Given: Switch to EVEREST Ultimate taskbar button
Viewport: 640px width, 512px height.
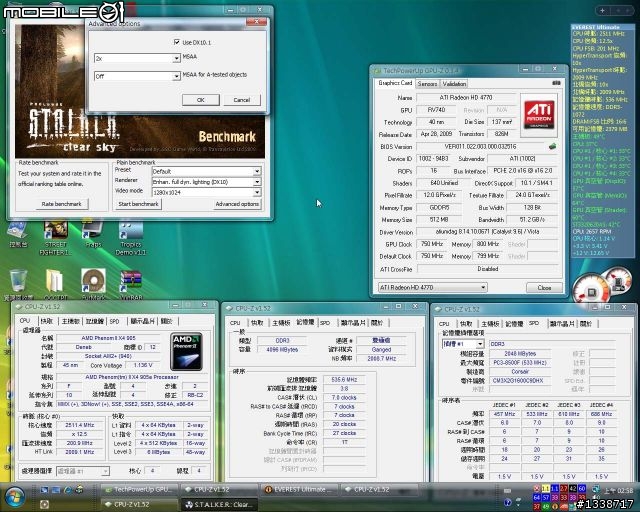Looking at the screenshot, I should coord(298,489).
